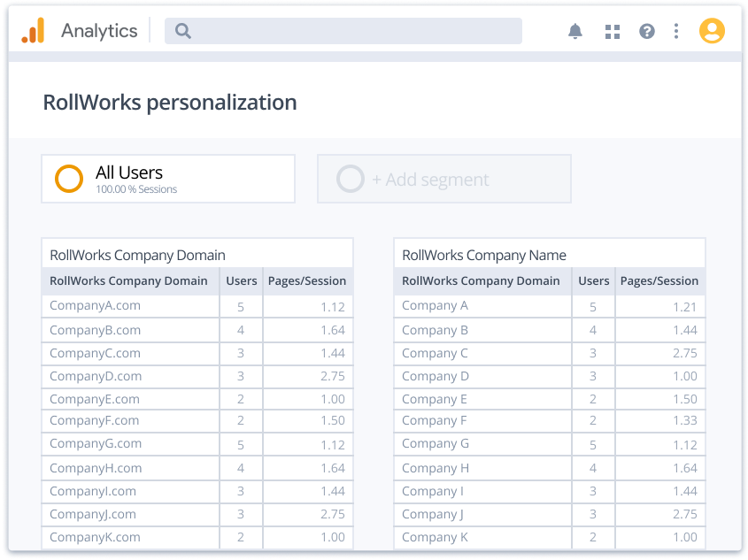748x560 pixels.
Task: Click the help question mark icon
Action: [647, 32]
